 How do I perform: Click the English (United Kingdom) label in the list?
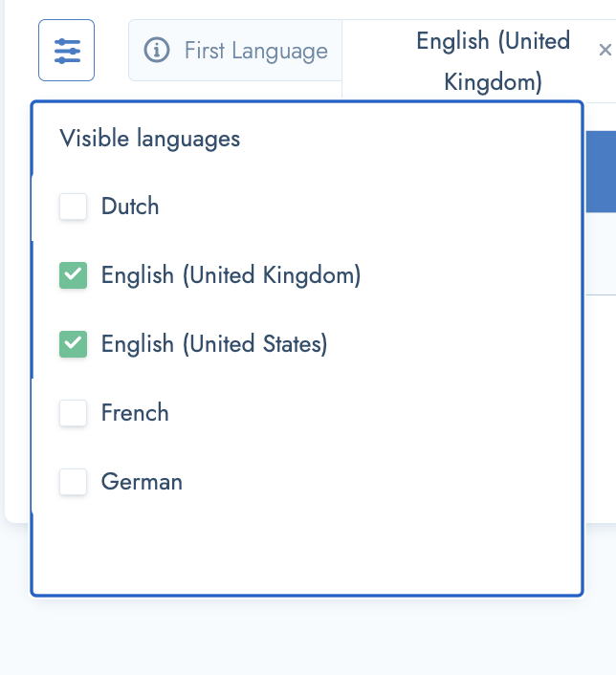[231, 275]
